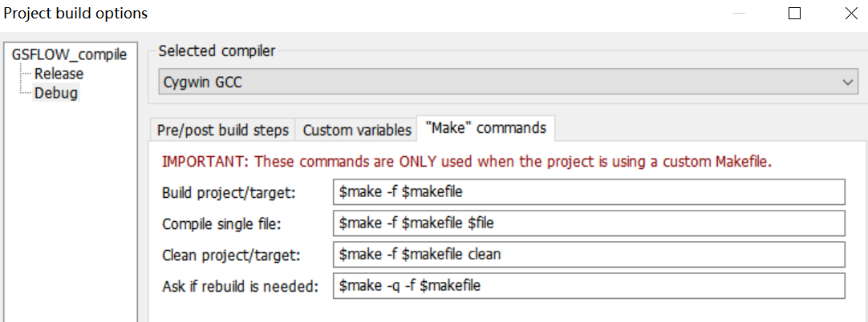Focus the Compile single file command field
Image resolution: width=868 pixels, height=322 pixels.
[589, 223]
